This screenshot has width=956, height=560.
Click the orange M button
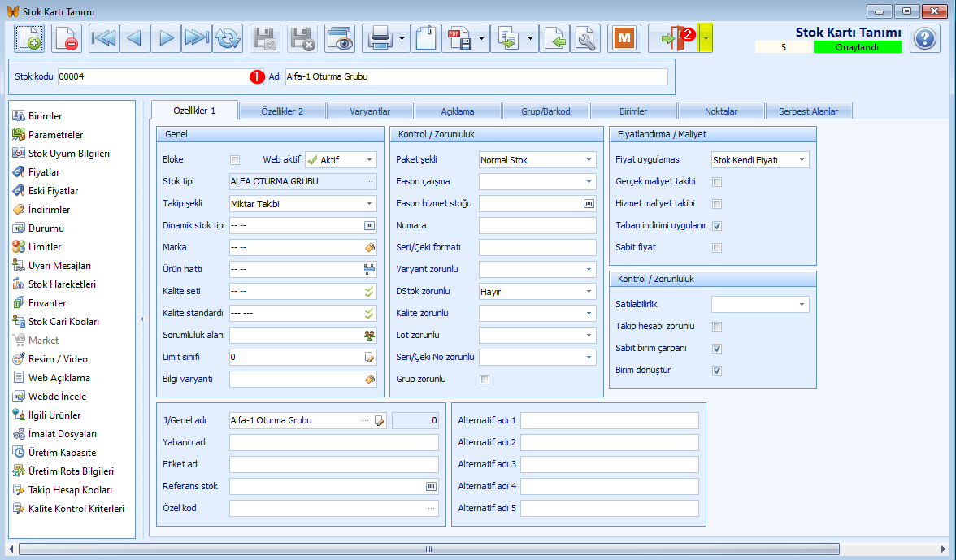tap(624, 38)
